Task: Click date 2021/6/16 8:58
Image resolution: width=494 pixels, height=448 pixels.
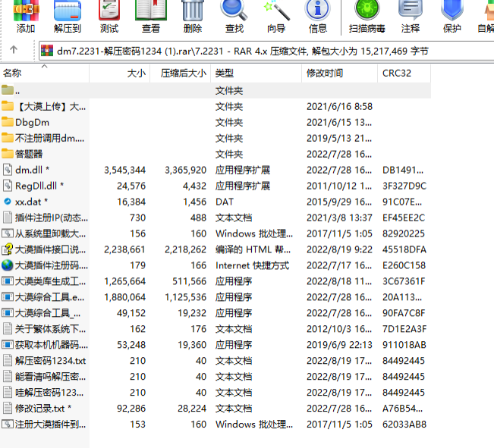Action: click(339, 106)
